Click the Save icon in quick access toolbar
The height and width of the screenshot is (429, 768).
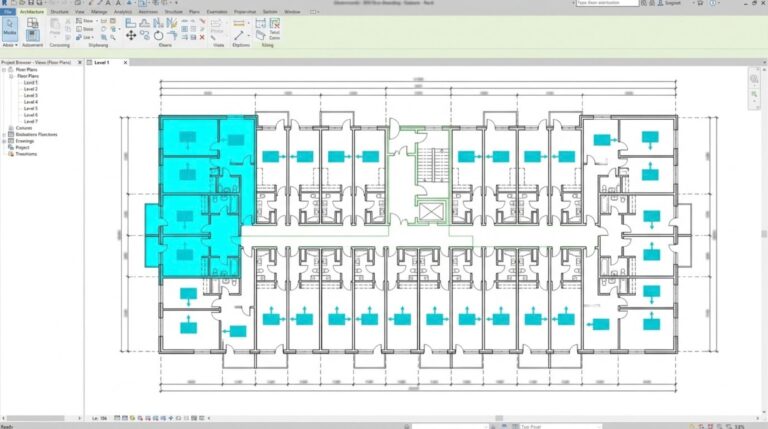[x=31, y=3]
